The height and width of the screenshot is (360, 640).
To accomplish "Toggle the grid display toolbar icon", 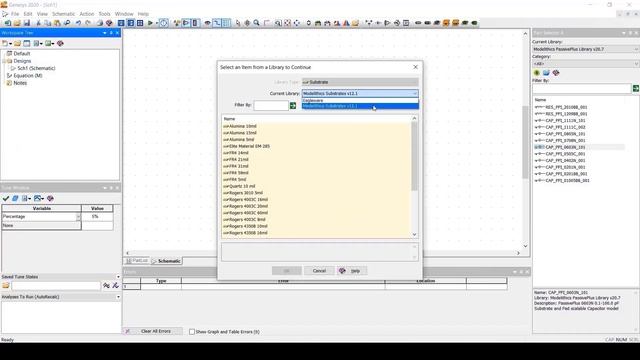I will click(x=227, y=23).
